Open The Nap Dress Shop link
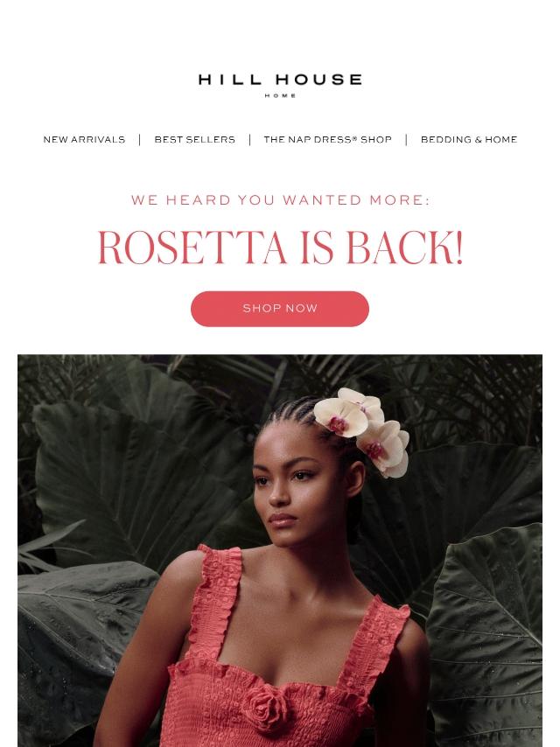Viewport: 560px width, 747px height. click(327, 140)
